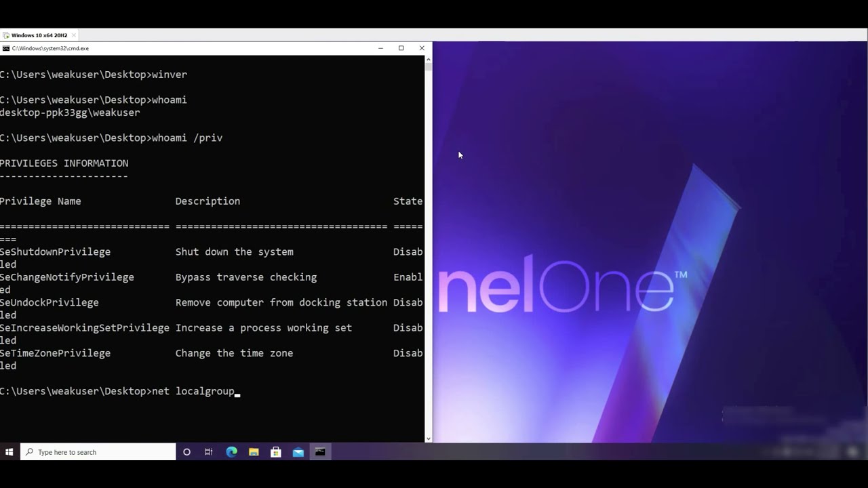Click the VM tab's green play icon

pos(6,35)
